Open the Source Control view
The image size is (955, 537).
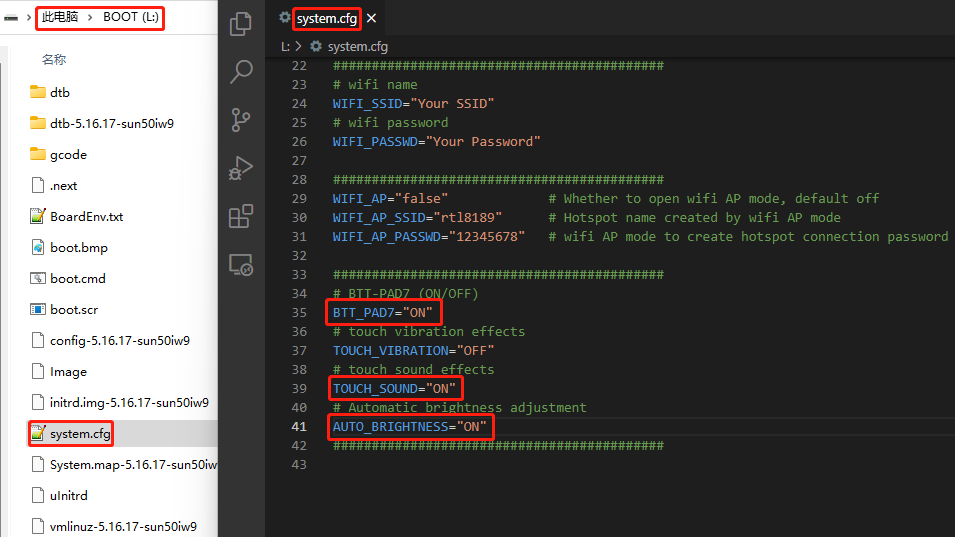[241, 120]
